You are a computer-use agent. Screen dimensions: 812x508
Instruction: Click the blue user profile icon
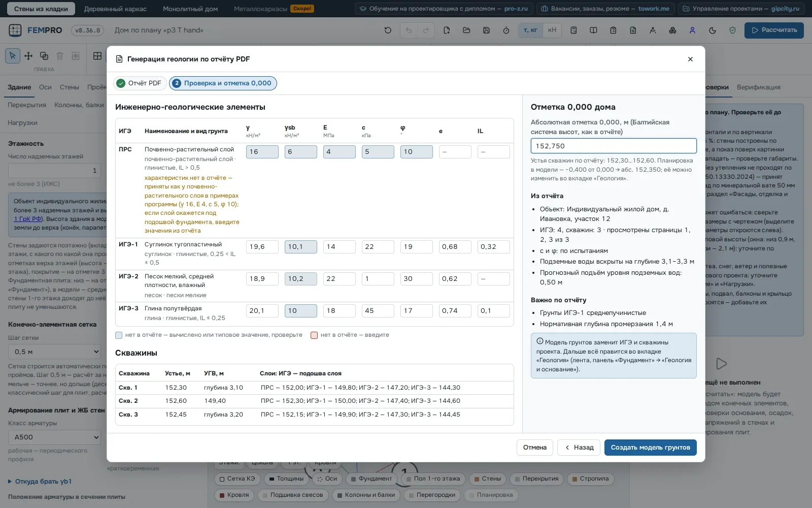point(692,30)
